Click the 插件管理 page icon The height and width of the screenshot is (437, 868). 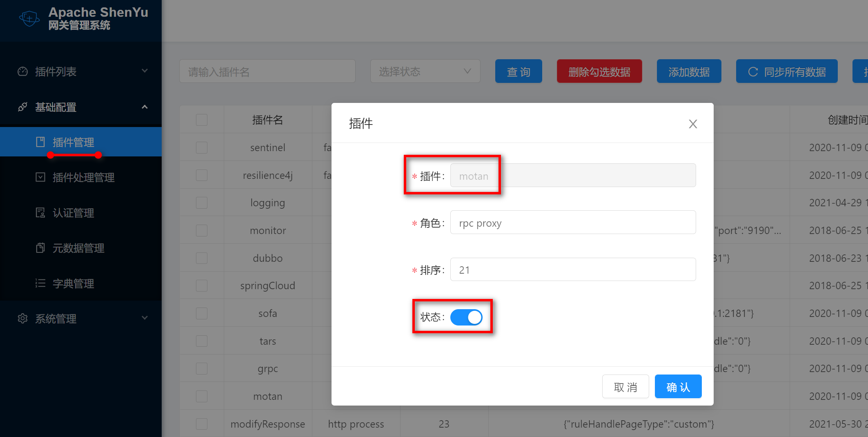click(x=40, y=142)
